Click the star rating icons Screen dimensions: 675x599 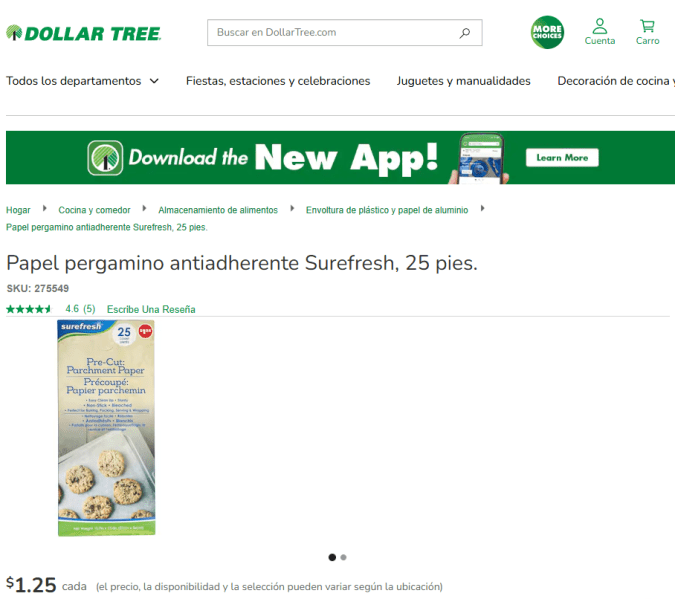click(29, 309)
